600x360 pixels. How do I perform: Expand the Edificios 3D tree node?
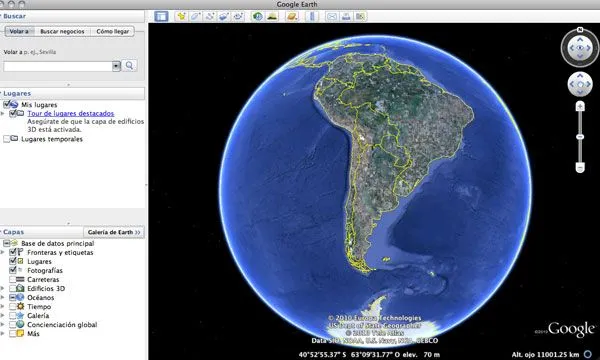point(3,288)
